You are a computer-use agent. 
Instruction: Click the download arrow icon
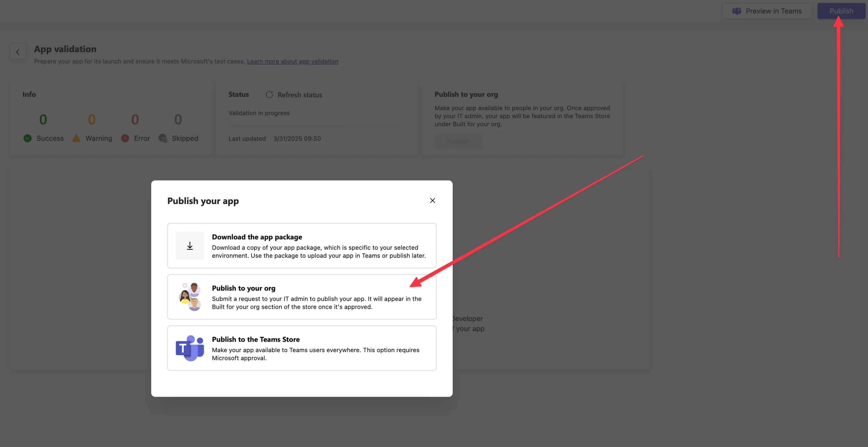[190, 246]
